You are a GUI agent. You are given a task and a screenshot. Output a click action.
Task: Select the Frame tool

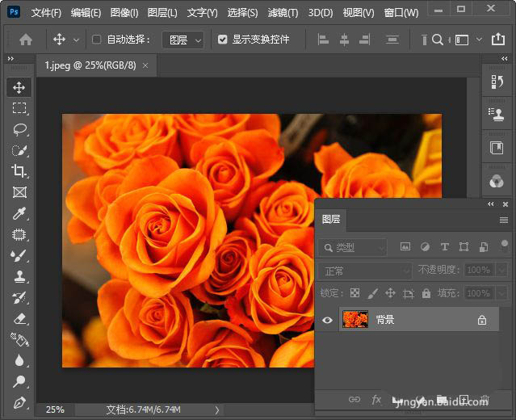point(19,192)
